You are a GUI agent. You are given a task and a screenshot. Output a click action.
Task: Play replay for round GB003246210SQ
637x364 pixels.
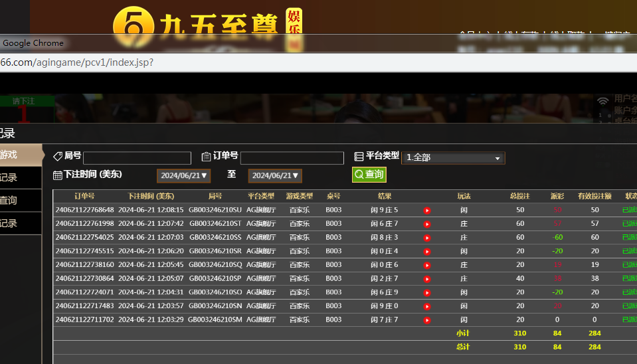(427, 265)
